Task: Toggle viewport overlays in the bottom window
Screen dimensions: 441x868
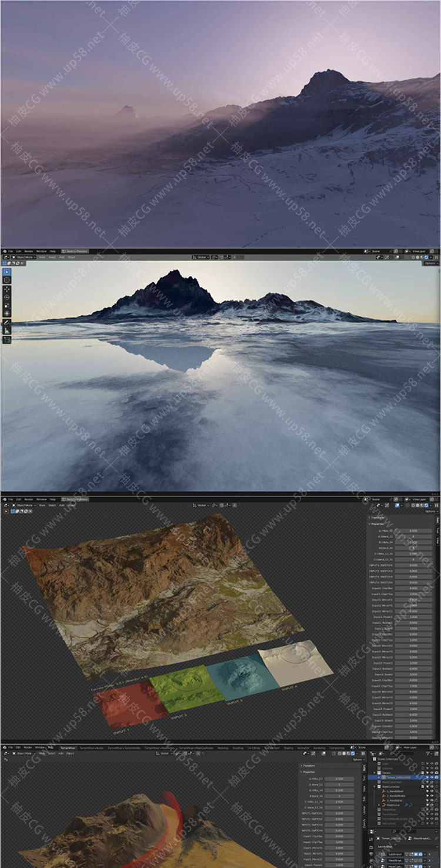Action: coord(324,753)
